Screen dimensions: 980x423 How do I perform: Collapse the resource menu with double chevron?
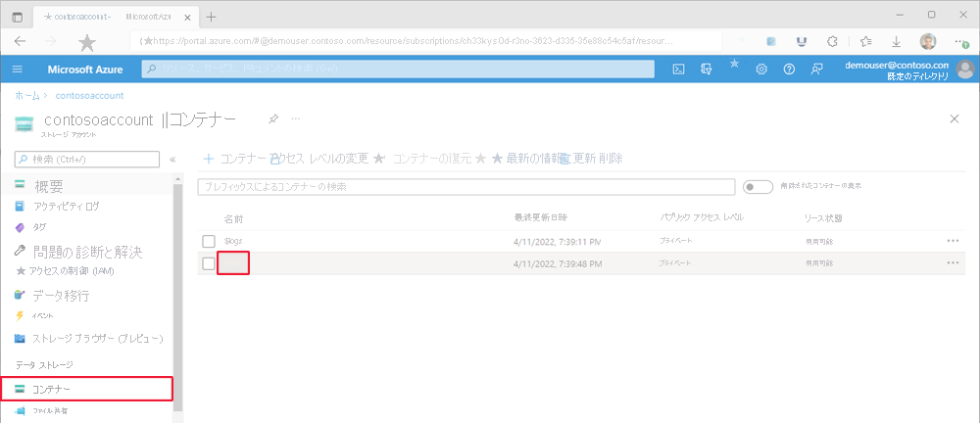pyautogui.click(x=173, y=160)
